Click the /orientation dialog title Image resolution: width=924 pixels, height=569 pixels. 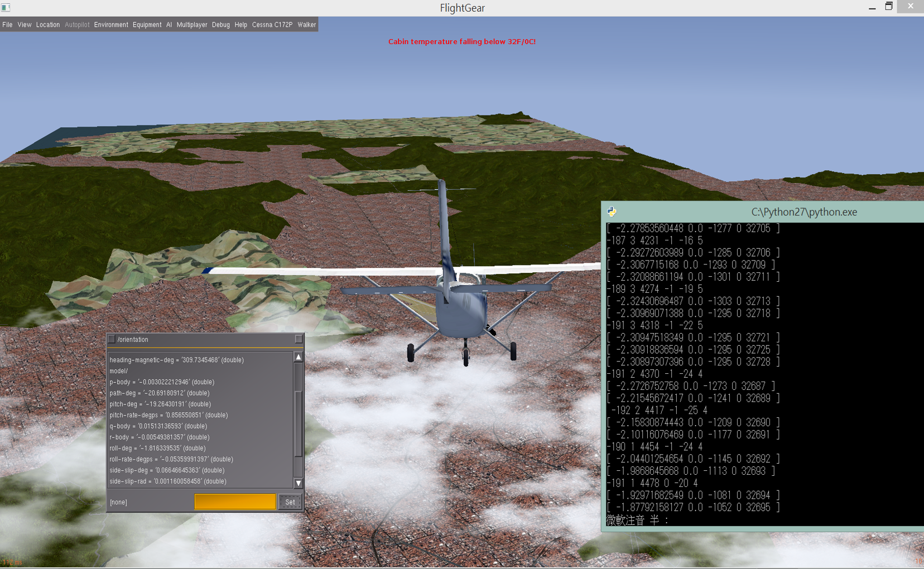133,340
